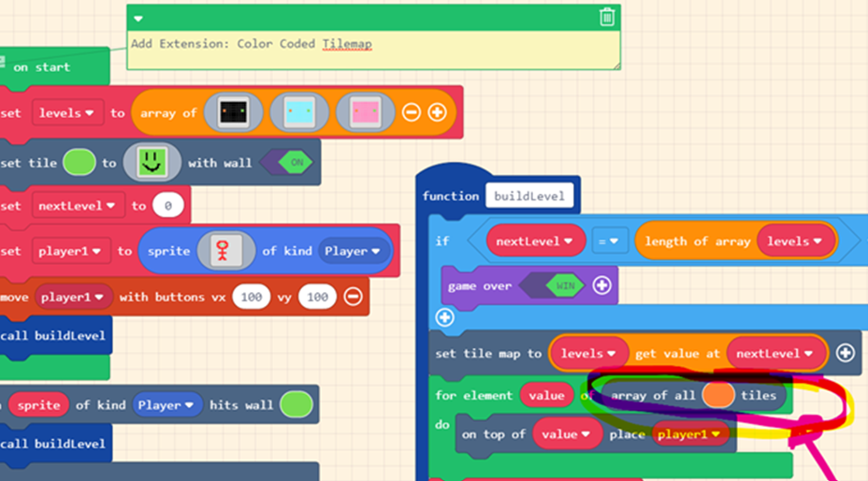The width and height of the screenshot is (868, 481).
Task: Delete the comment using its trash icon
Action: pos(607,17)
